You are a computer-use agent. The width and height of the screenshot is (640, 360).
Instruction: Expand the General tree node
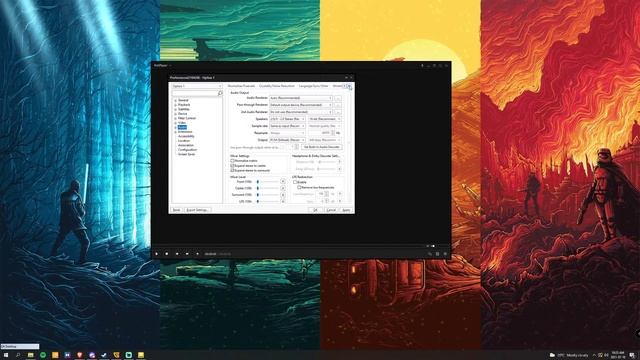click(176, 100)
